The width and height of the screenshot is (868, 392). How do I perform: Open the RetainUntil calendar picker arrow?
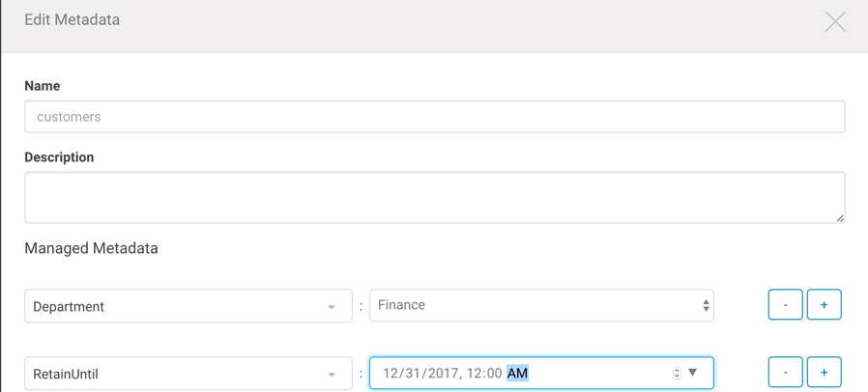click(x=693, y=373)
